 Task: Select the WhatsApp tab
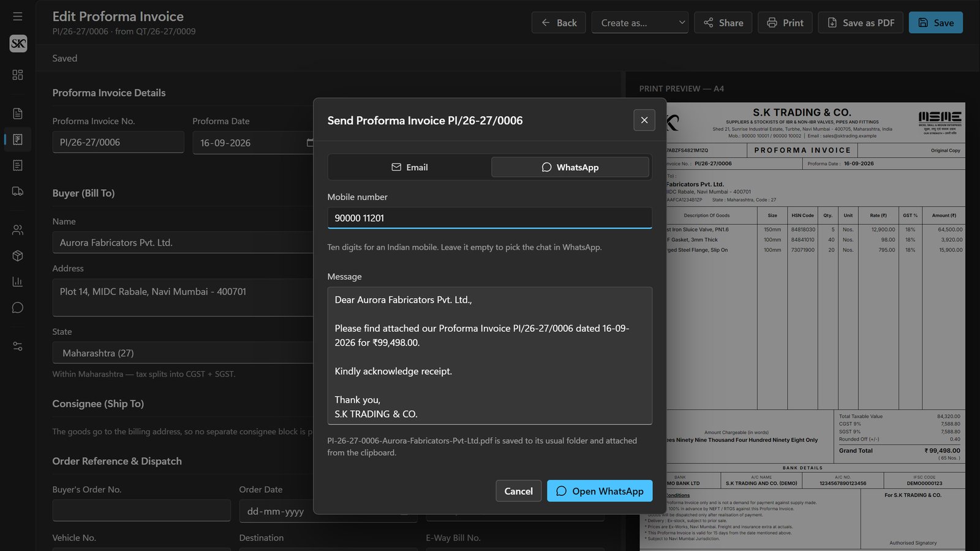pos(570,167)
